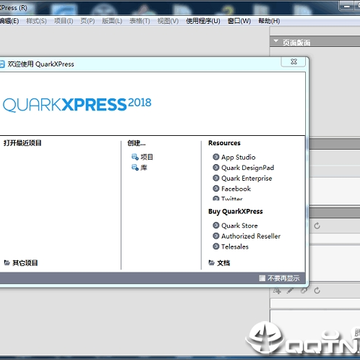Open the 文档 folder link

point(219,263)
